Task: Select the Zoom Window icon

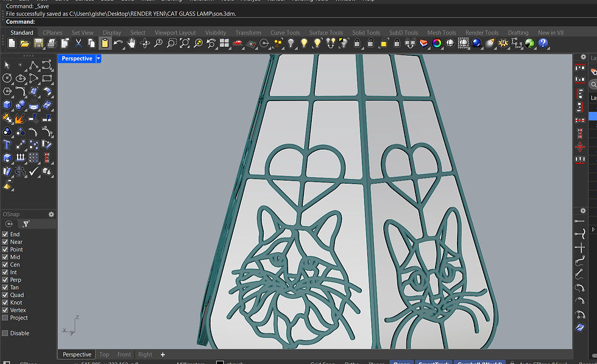Action: click(171, 43)
